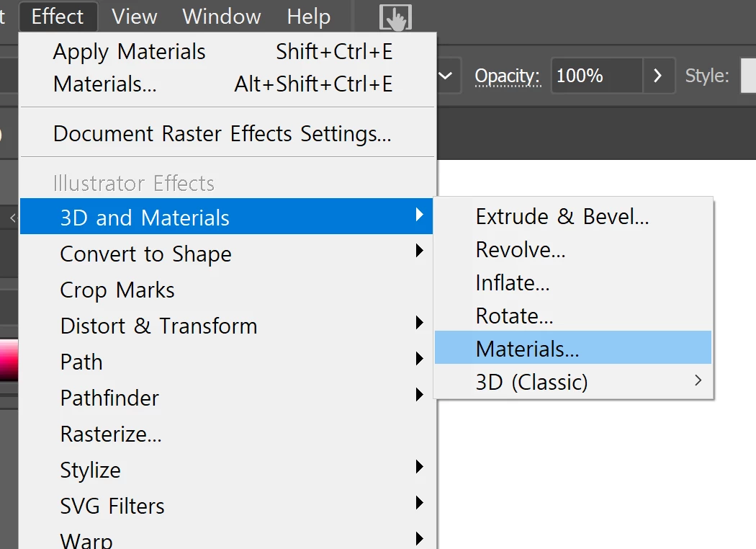Select Materials... with Alt+Shift+Ctrl+E shortcut
756x549 pixels.
click(x=227, y=84)
